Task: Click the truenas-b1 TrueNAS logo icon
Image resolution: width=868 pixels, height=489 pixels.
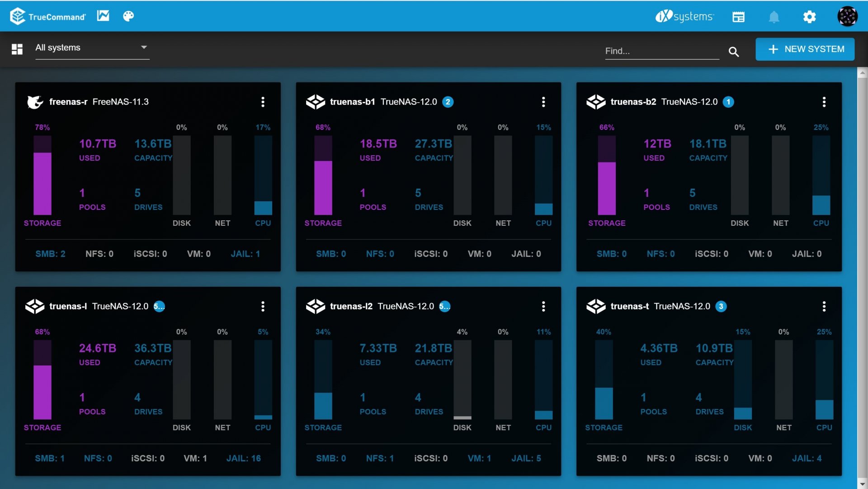Action: point(315,102)
